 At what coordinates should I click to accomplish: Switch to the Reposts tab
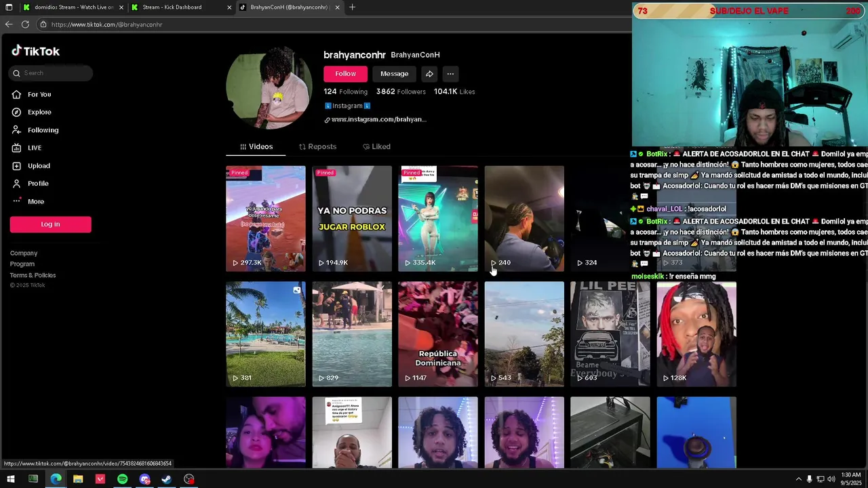(x=317, y=146)
